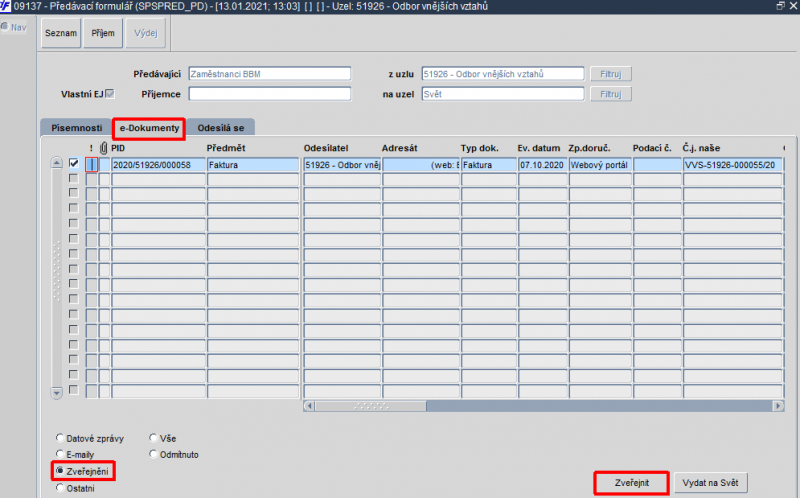Click the na uzel field containing Svět
The image size is (800, 498).
(x=503, y=94)
